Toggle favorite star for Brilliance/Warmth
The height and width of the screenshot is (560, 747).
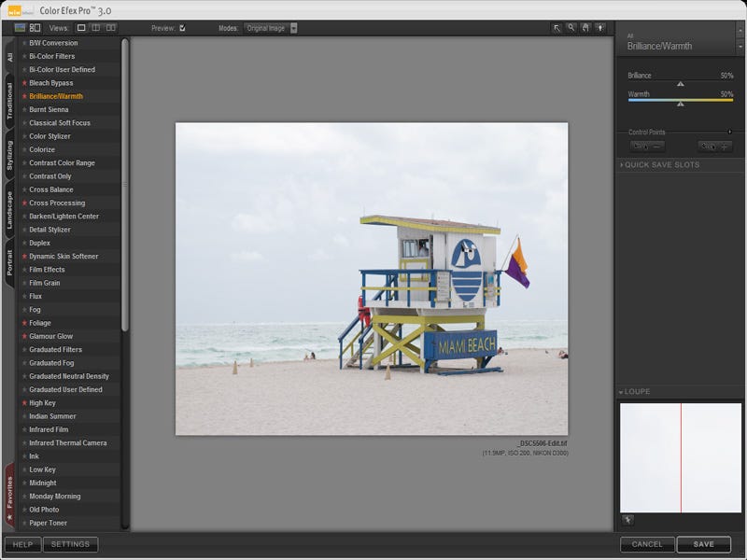point(24,96)
